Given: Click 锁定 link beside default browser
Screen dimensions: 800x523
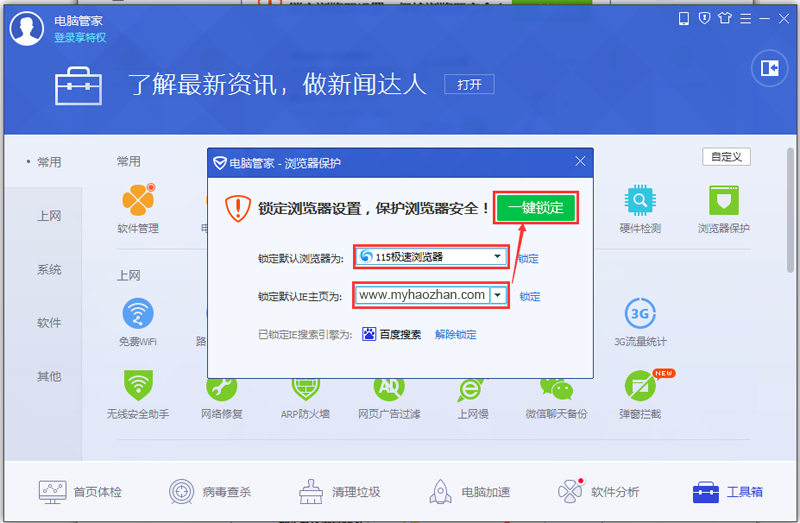Looking at the screenshot, I should [x=528, y=259].
